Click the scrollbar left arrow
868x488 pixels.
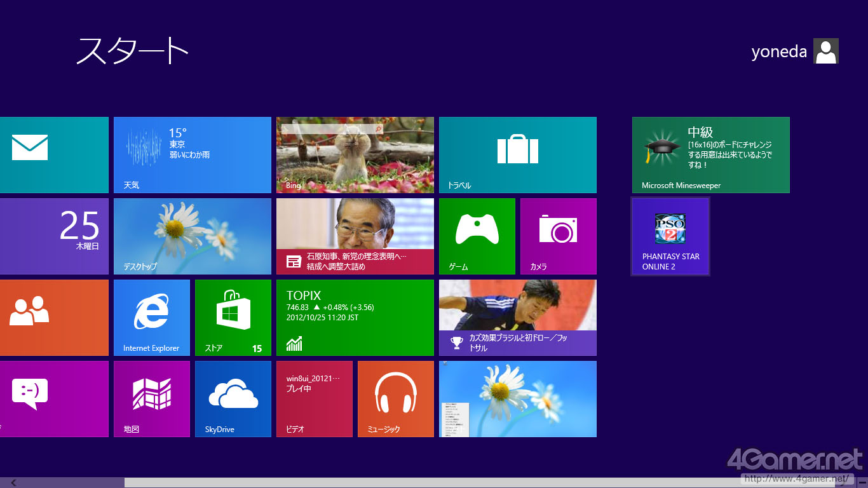tap(13, 483)
